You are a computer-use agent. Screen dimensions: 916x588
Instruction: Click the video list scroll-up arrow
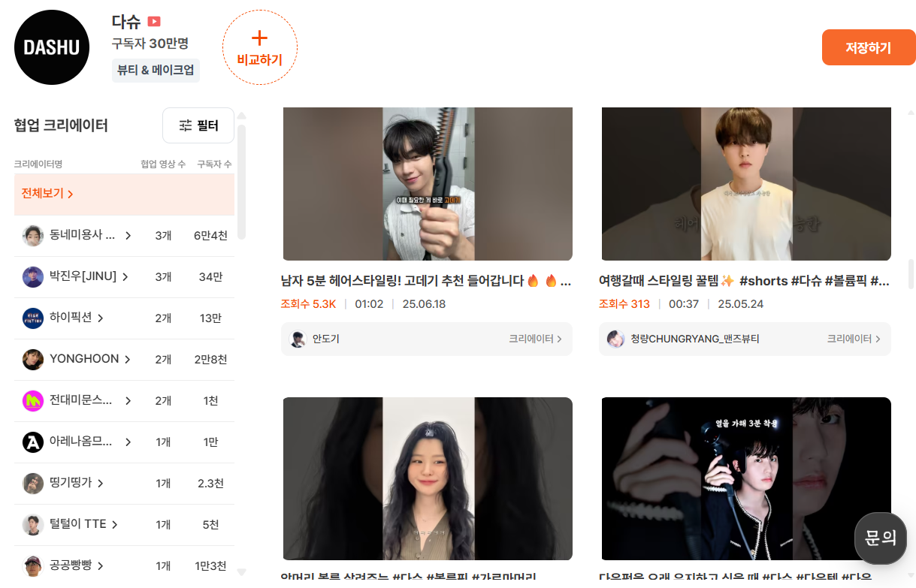point(911,113)
